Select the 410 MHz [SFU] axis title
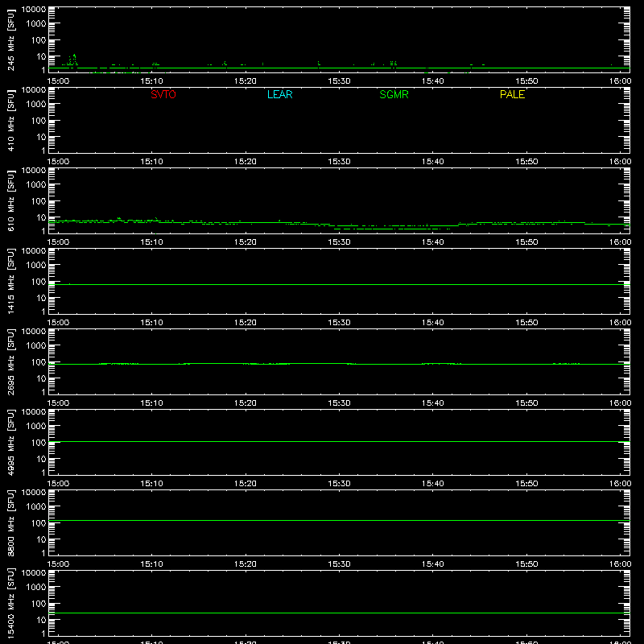The height and width of the screenshot is (644, 644). pos(10,120)
